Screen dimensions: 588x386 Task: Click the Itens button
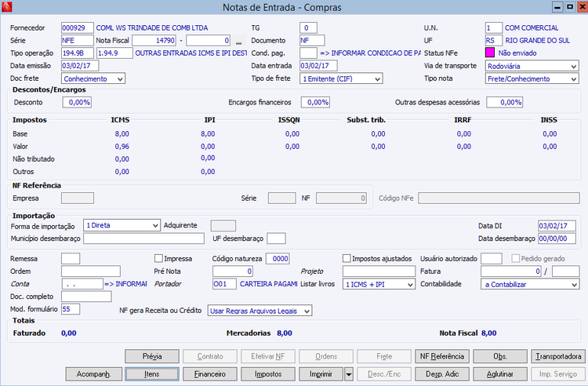point(152,374)
